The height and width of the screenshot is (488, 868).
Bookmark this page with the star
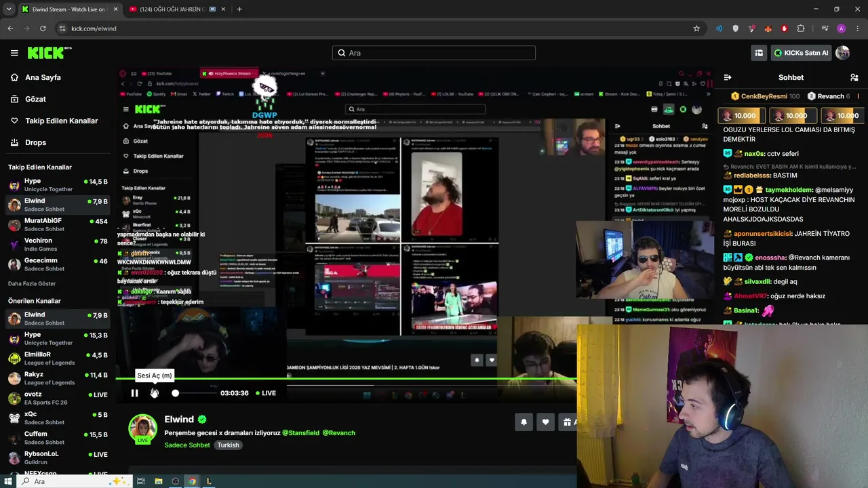tap(696, 28)
